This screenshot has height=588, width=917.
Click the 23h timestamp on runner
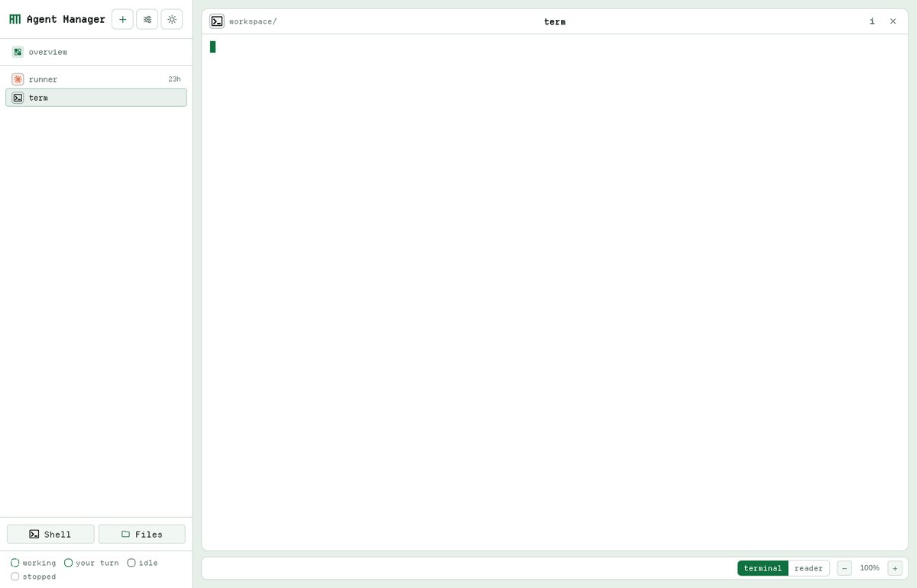[174, 79]
